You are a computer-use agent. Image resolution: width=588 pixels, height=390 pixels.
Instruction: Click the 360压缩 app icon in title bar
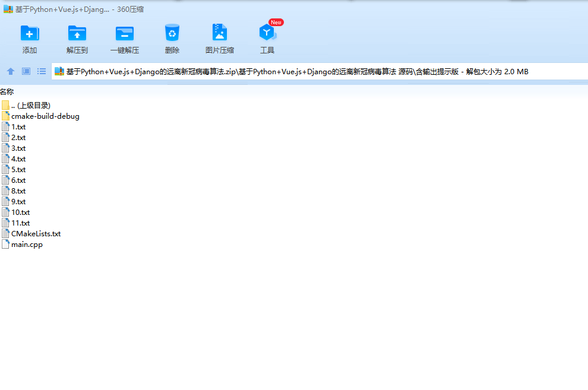click(x=8, y=9)
